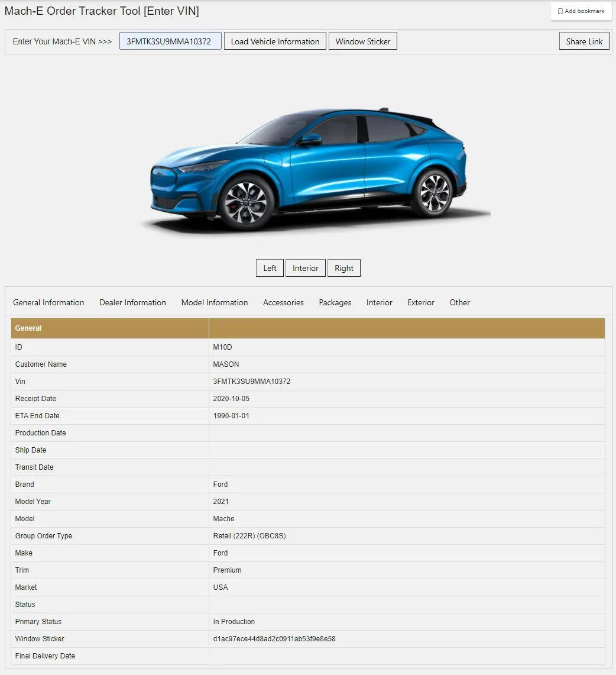Click the Ship Date row label
Viewport: 616px width, 675px height.
click(31, 450)
